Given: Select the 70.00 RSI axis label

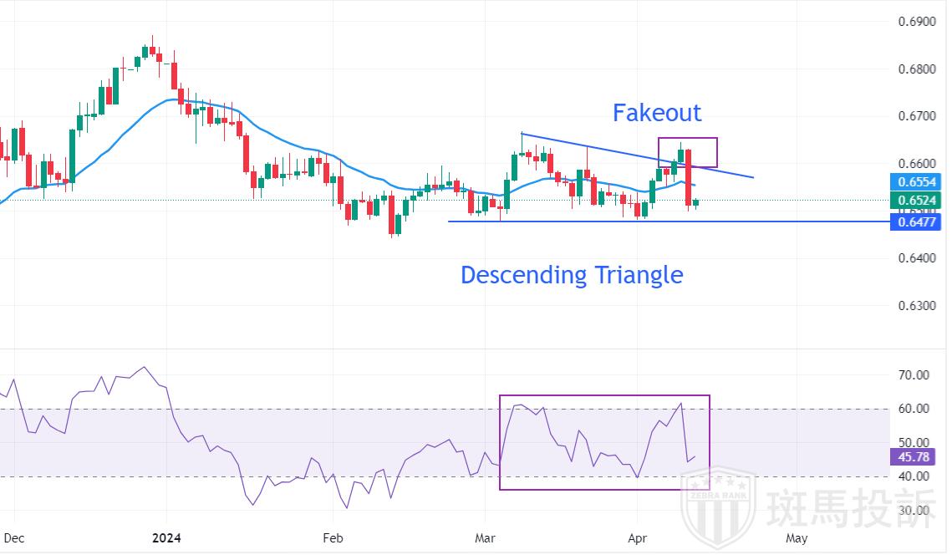Looking at the screenshot, I should (913, 375).
